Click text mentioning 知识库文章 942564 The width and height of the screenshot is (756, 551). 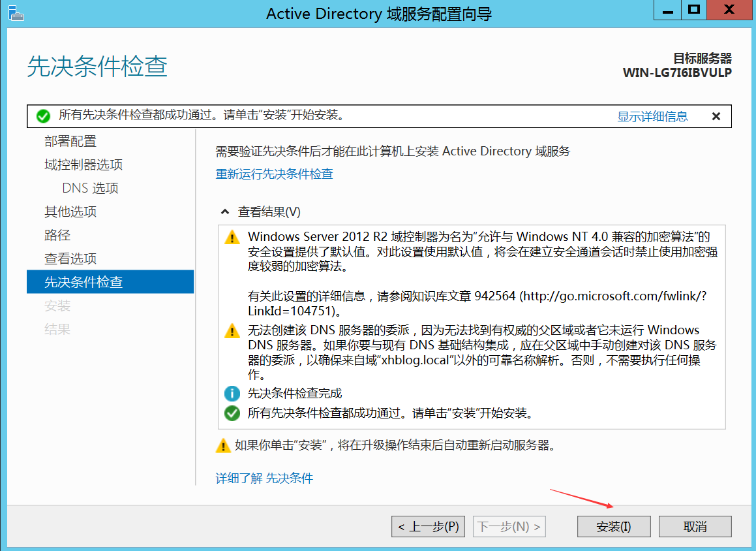click(477, 304)
